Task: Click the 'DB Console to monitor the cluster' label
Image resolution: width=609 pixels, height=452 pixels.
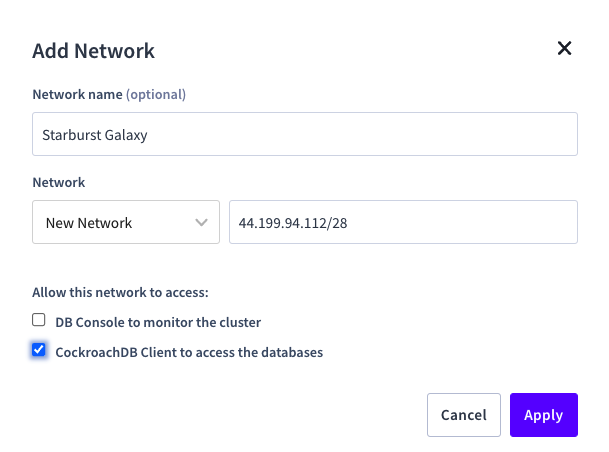Action: (158, 323)
